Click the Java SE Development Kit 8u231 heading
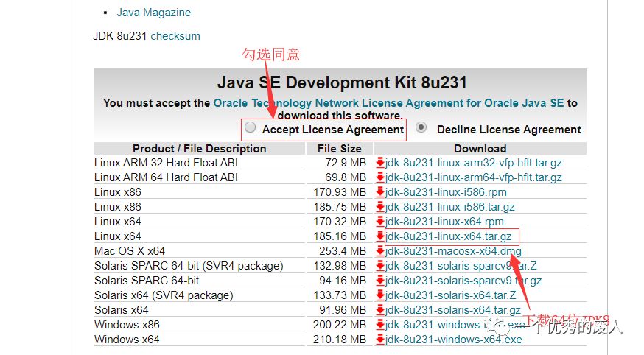 [x=342, y=83]
